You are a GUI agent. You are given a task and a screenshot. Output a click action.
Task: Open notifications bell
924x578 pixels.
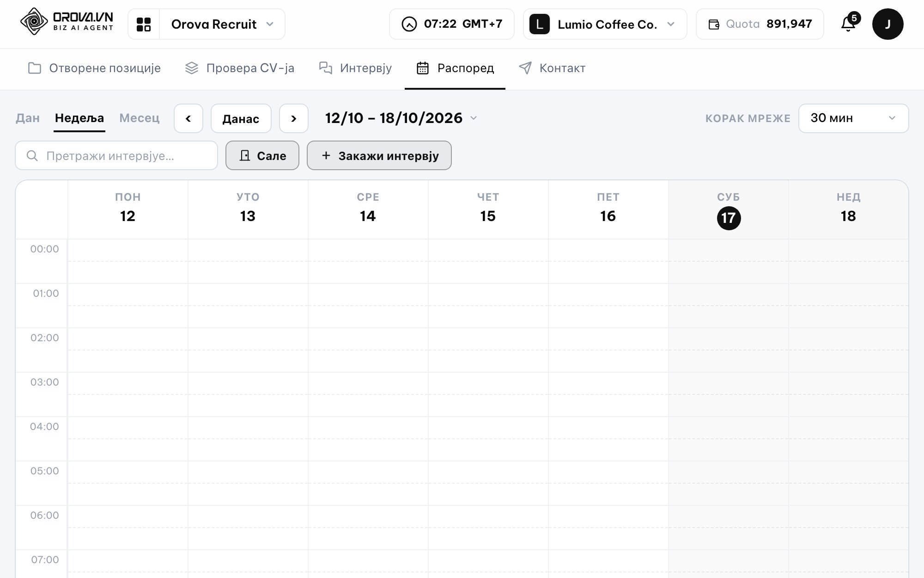click(x=849, y=23)
